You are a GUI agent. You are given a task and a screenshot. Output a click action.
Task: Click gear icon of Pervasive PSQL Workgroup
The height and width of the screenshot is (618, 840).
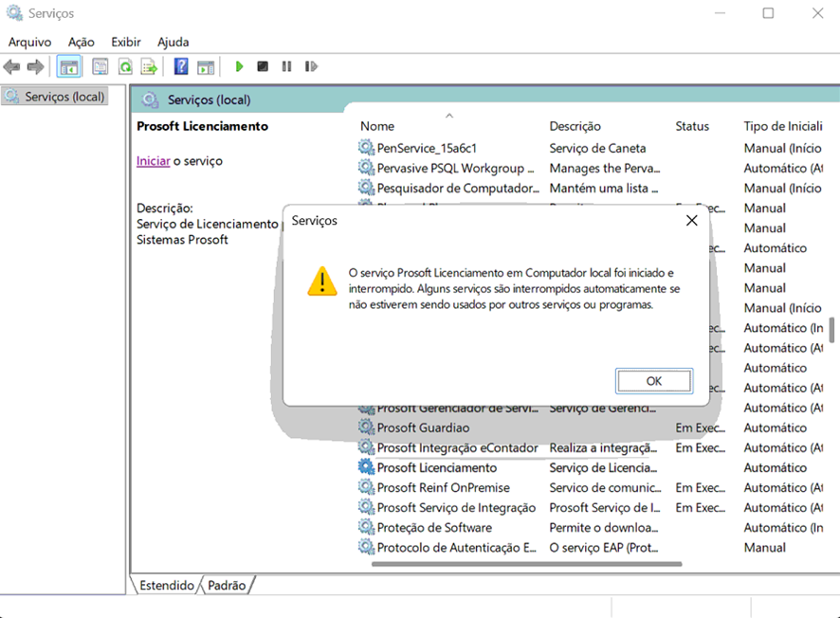pyautogui.click(x=366, y=168)
